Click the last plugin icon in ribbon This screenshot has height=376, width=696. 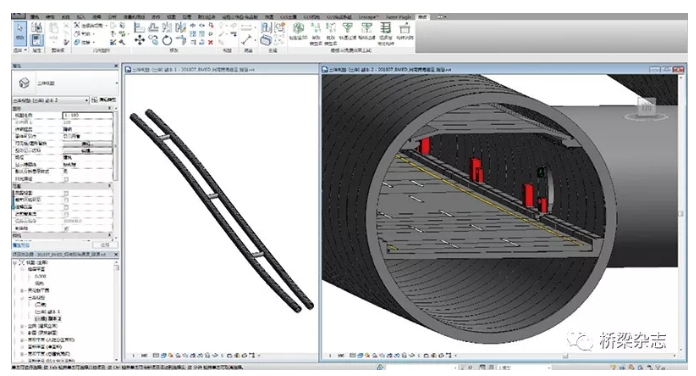404,29
